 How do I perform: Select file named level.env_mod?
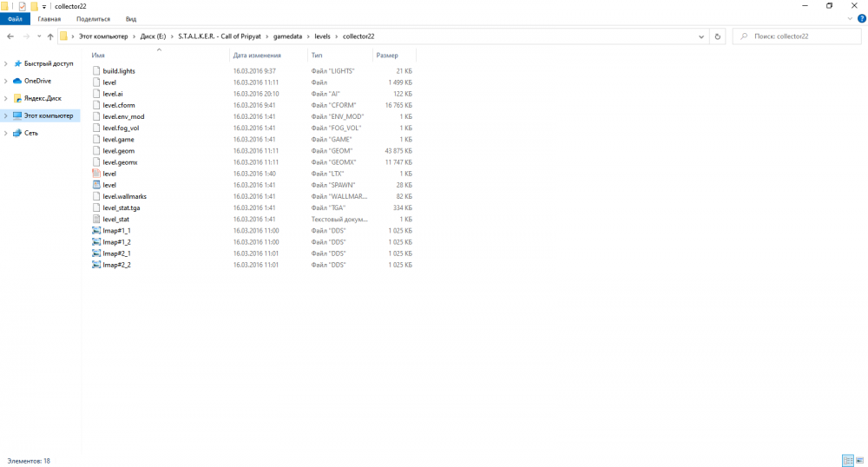[123, 116]
